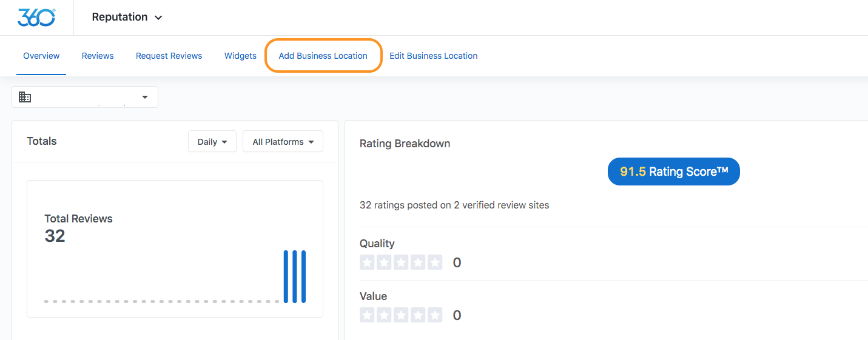Click the 91.5 Rating Score badge

pos(674,172)
